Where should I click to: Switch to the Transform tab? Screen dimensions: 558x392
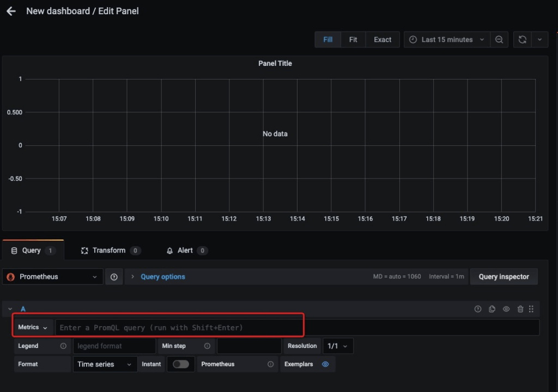111,250
